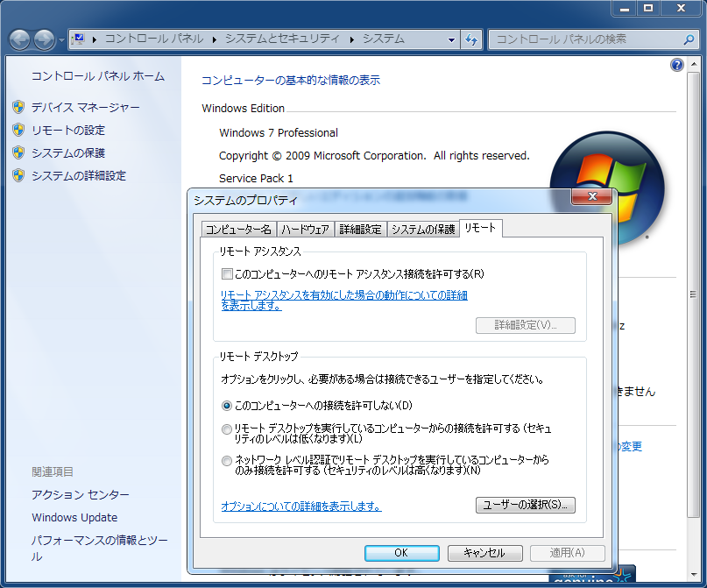The width and height of the screenshot is (707, 588).
Task: Click scrollbar down arrow
Action: pos(693,574)
